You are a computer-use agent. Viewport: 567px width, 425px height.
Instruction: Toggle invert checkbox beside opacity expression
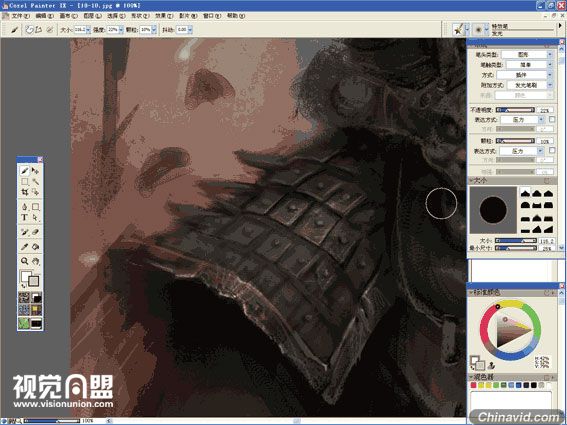click(x=552, y=119)
